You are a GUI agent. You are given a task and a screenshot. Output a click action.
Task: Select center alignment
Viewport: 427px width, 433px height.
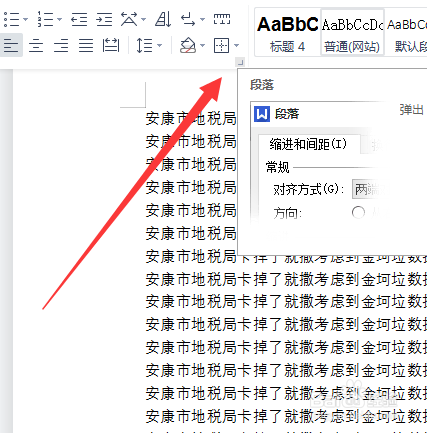coord(36,45)
